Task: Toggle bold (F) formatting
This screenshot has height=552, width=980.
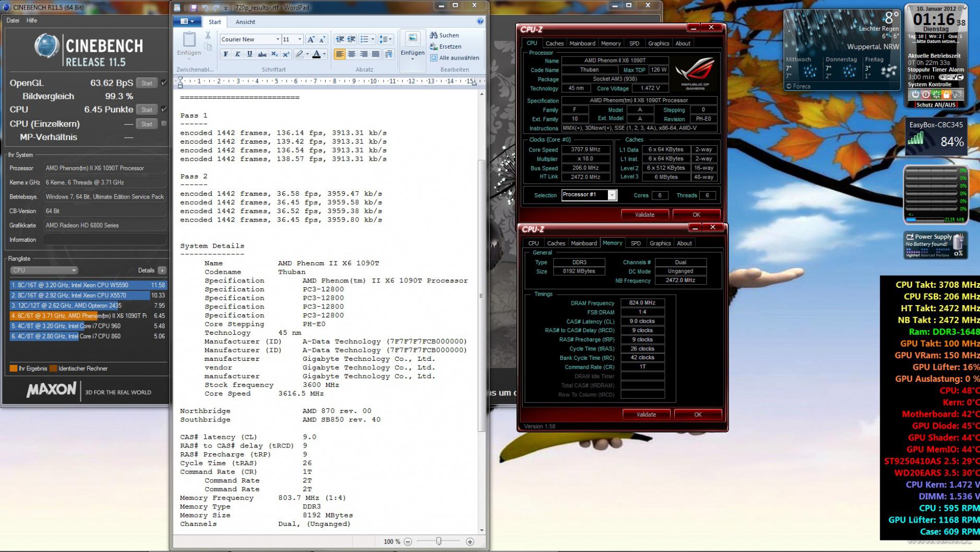Action: click(x=225, y=54)
